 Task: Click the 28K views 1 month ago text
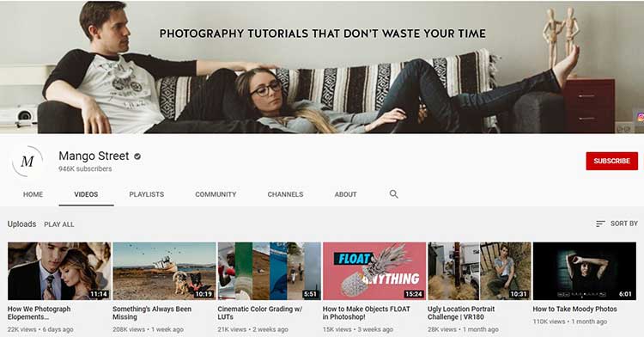(x=463, y=329)
